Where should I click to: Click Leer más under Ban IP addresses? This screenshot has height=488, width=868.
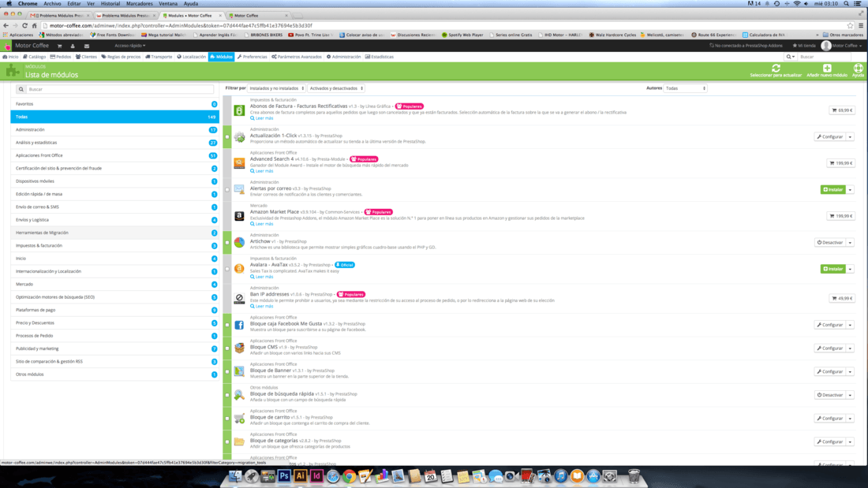262,306
